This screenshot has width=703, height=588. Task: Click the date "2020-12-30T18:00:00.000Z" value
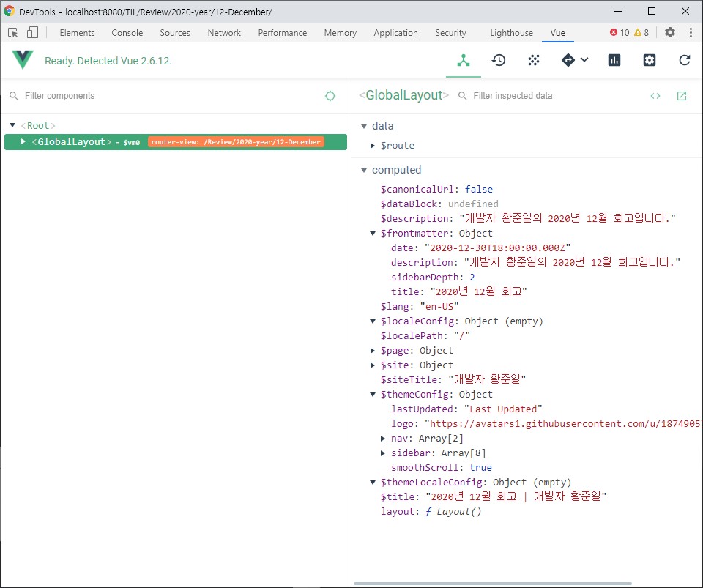click(x=497, y=248)
